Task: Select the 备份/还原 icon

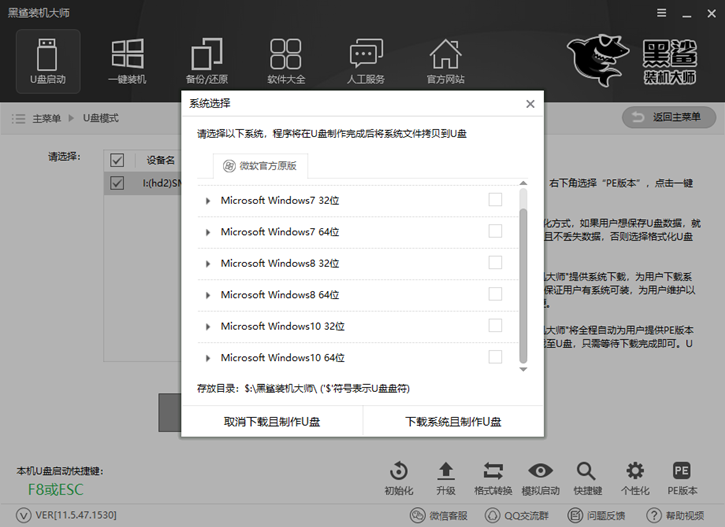Action: point(206,57)
